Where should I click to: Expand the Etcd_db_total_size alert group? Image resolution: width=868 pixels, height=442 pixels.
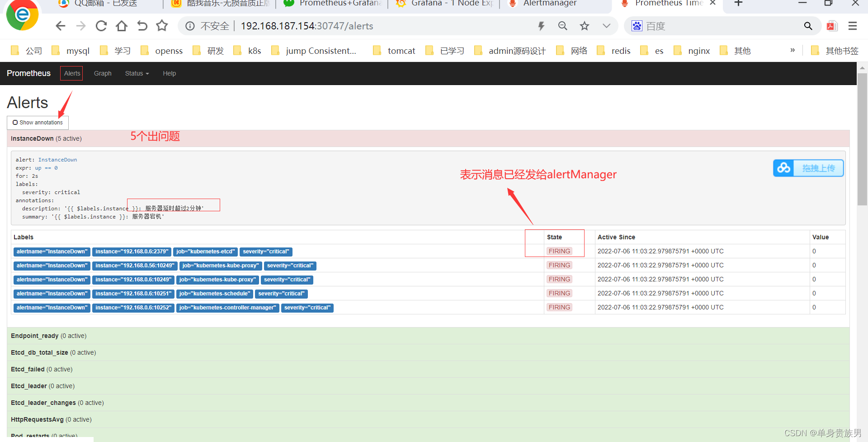point(428,352)
